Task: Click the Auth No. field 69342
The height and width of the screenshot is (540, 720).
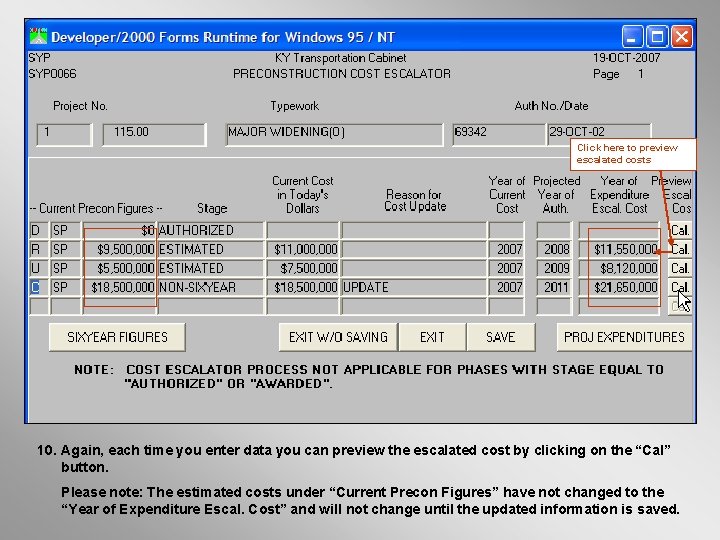Action: click(499, 134)
